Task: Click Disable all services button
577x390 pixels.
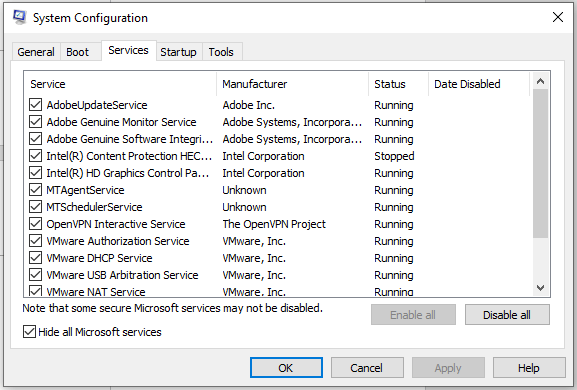Action: pos(507,315)
